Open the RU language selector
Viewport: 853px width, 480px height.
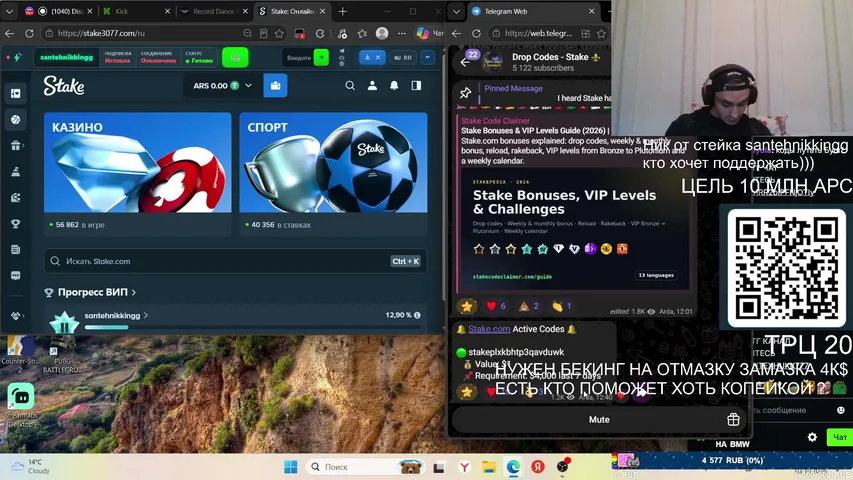point(403,57)
